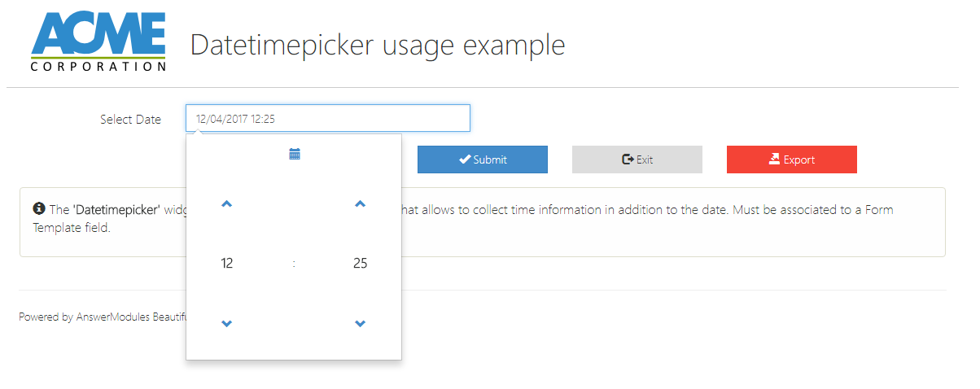Click the colon separator between hour and minute
The height and width of the screenshot is (389, 980).
(294, 264)
